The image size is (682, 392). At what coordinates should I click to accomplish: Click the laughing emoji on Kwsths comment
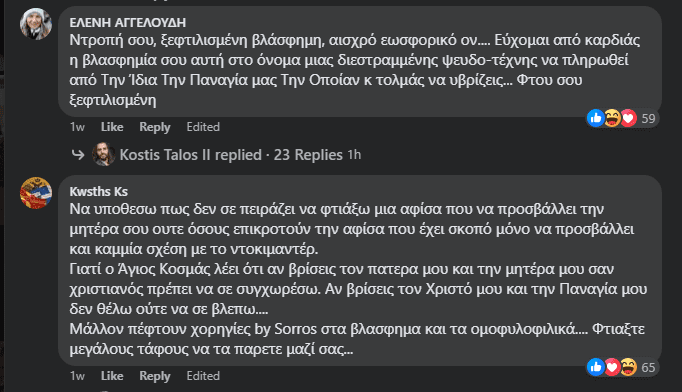click(x=628, y=367)
